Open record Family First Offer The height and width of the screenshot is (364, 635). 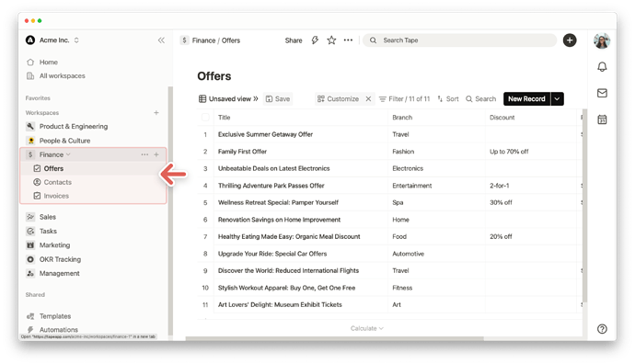pyautogui.click(x=242, y=152)
